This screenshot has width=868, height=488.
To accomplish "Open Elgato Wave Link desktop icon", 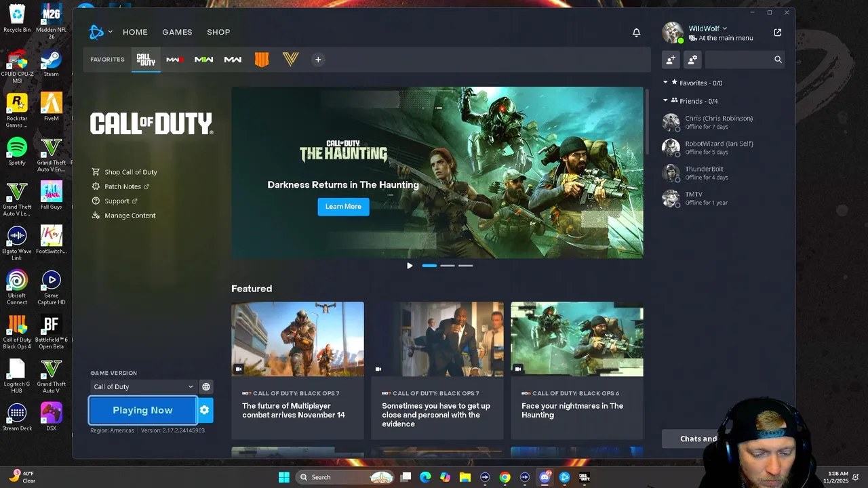I will (17, 244).
